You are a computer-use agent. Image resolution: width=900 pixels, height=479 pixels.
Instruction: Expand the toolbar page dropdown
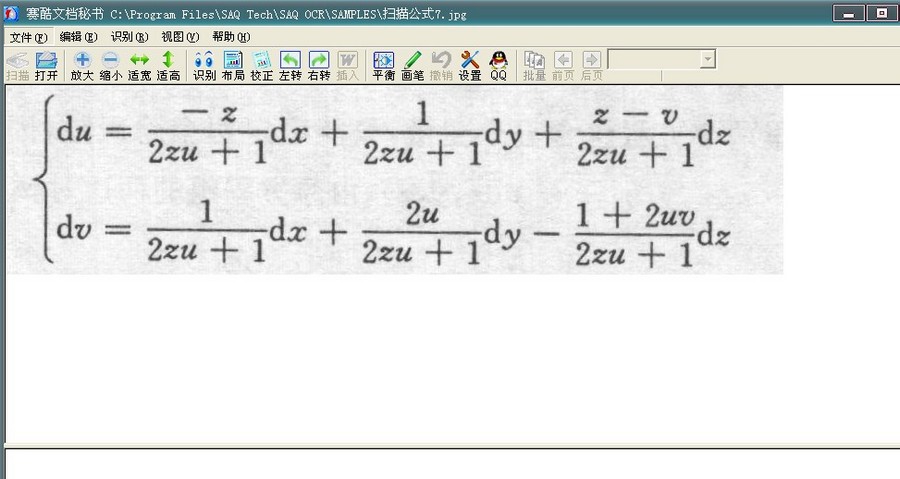pos(708,59)
